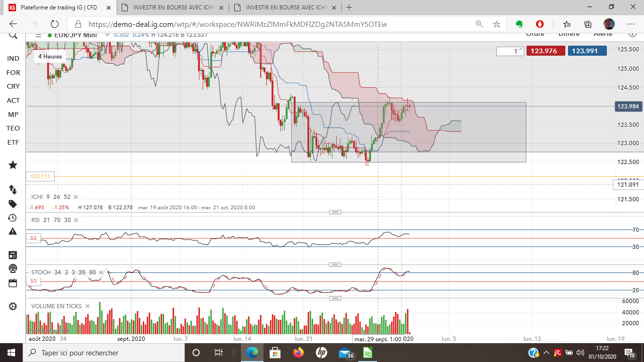
Task: Select the IND markets category
Action: click(13, 58)
